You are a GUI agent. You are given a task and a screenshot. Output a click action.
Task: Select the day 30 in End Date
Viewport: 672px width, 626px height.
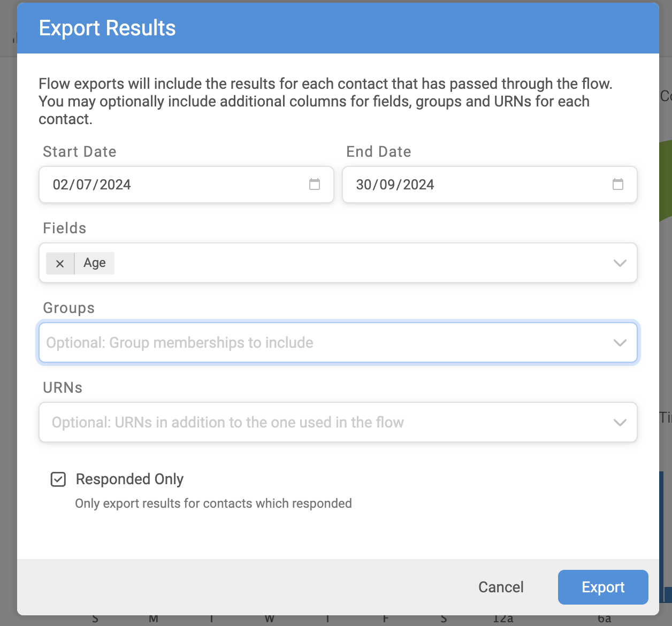363,185
